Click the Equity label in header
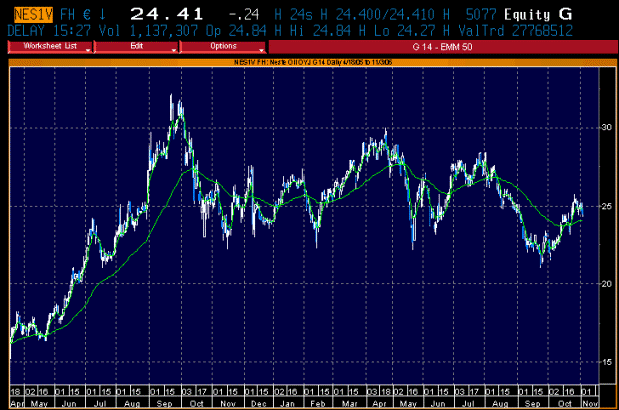Screen dimensions: 619x410 click(527, 15)
